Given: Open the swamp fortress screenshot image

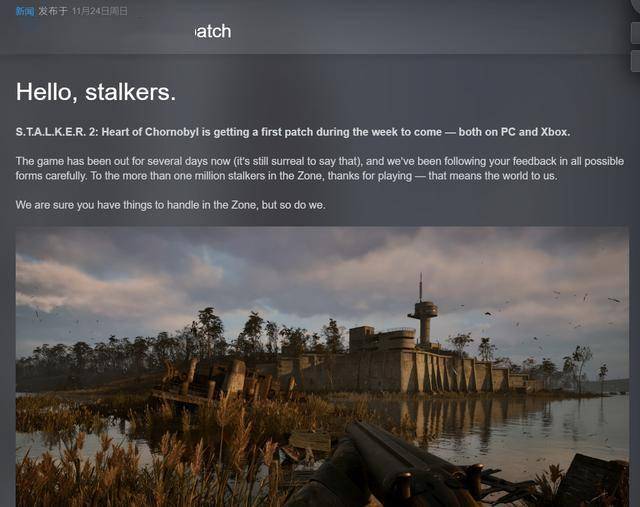Looking at the screenshot, I should (322, 367).
